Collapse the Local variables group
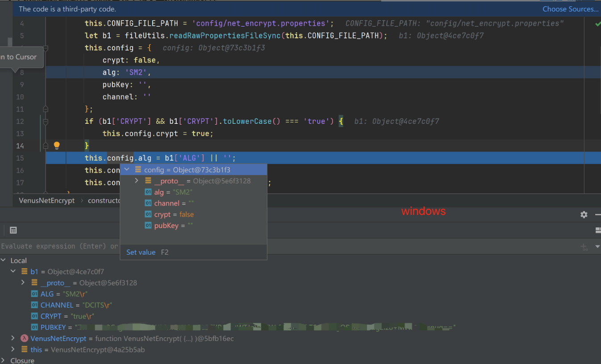This screenshot has height=364, width=601. coord(4,261)
